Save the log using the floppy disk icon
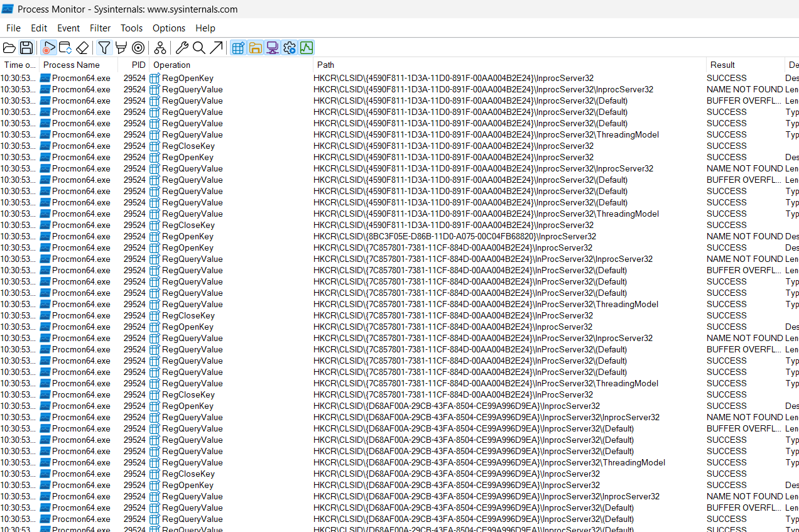This screenshot has width=799, height=532. [26, 48]
